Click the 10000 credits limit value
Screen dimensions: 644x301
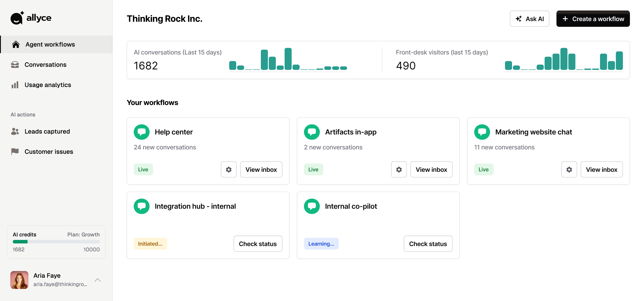[91, 250]
